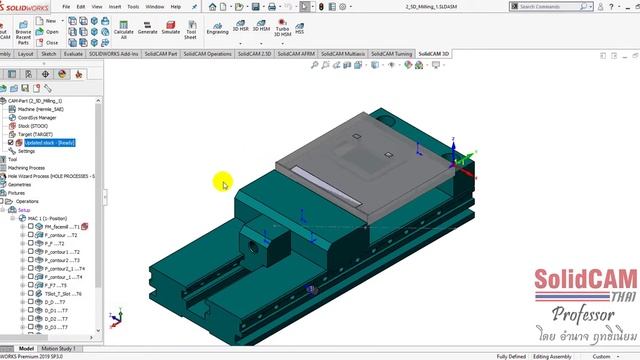Check the P_contour1 ...T2 checkbox
Screen dimensions: 640x360
30,251
